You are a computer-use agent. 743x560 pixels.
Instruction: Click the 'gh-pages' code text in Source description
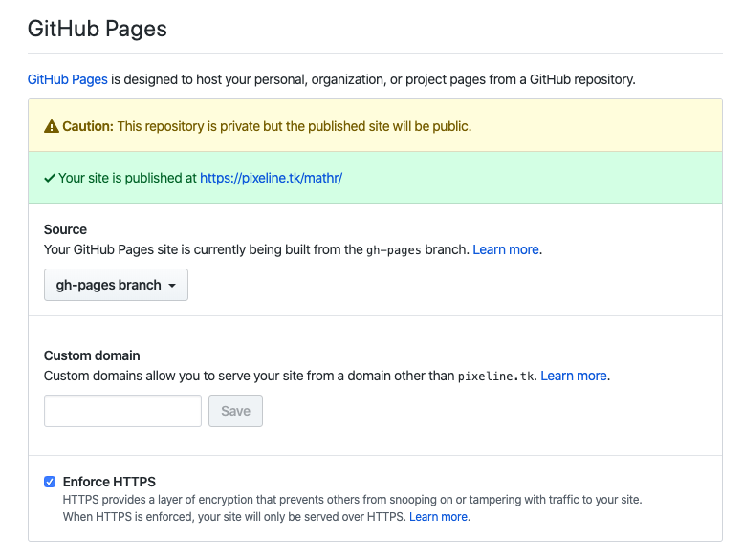pyautogui.click(x=394, y=250)
